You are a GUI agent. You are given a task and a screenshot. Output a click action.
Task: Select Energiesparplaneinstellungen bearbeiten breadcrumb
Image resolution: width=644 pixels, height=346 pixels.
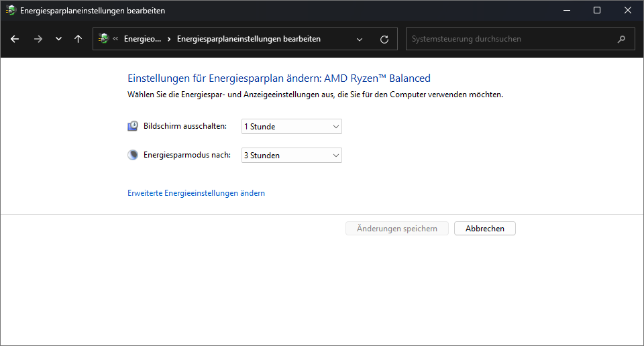click(x=248, y=39)
